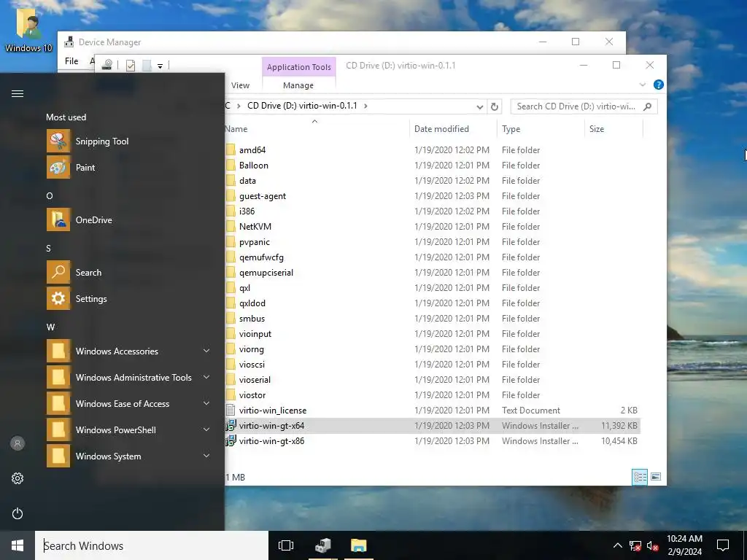747x560 pixels.
Task: Open the Windows 10 desktop icon
Action: point(28,29)
